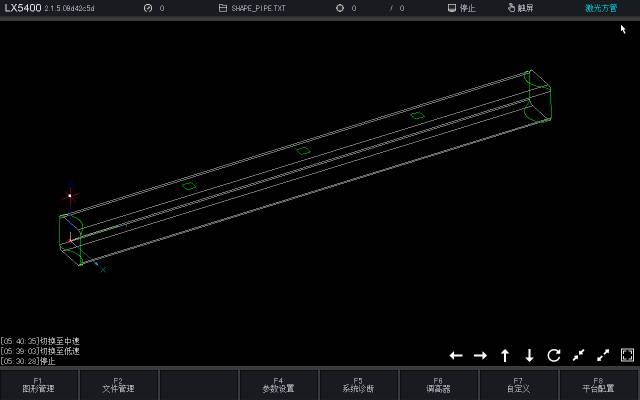
Task: Click the 触屏 touch-screen indicator
Action: (520, 8)
